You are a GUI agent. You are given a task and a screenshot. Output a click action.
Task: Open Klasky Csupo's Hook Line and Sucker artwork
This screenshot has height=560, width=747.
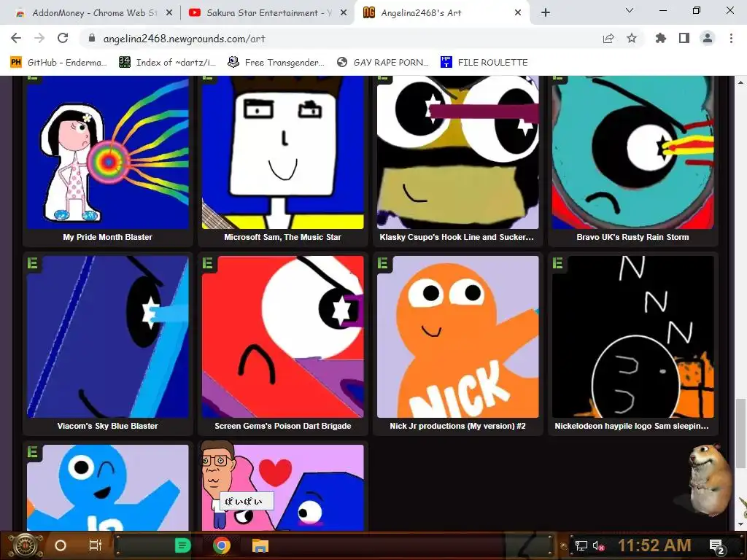click(x=458, y=152)
